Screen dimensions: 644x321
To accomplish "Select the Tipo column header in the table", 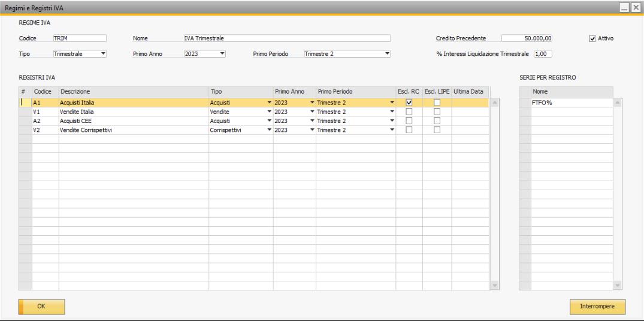I will coord(241,92).
